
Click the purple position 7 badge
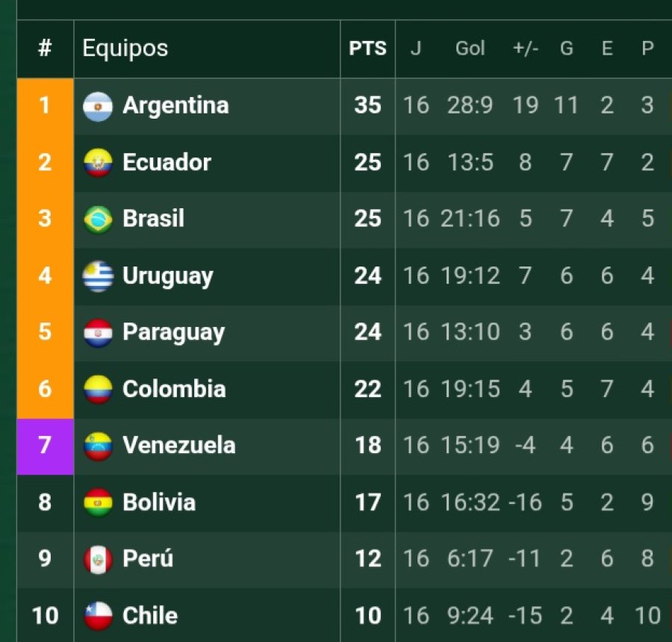[x=45, y=446]
